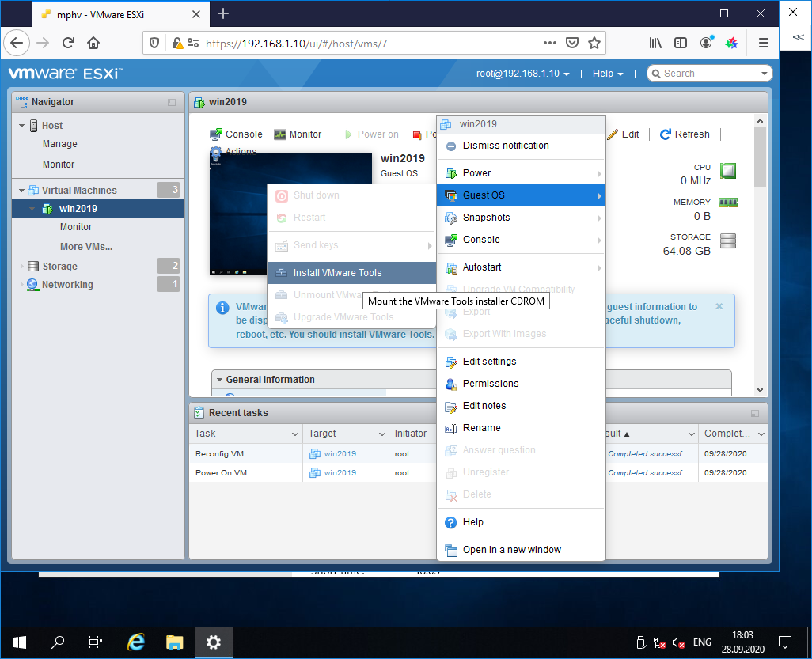Go to Firefox home page
This screenshot has height=659, width=812.
point(93,43)
